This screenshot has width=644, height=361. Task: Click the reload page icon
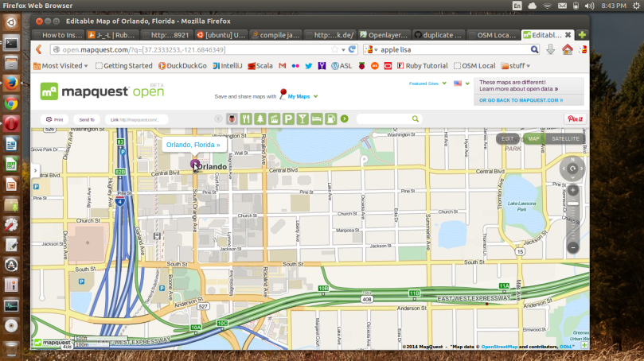[x=352, y=49]
